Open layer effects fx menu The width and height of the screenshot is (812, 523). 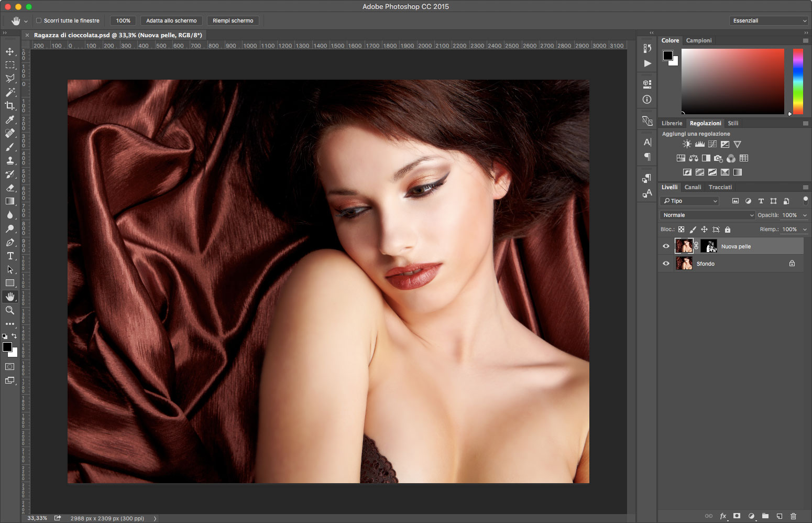[x=723, y=516]
